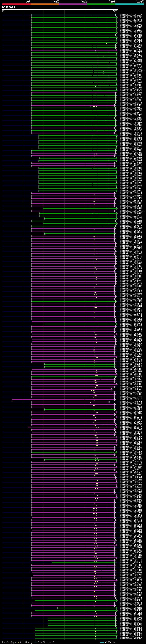Image resolution: width=146 pixels, height=644 pixels.
Task: Click on UniRef100_P50698
Action: tap(131, 95)
